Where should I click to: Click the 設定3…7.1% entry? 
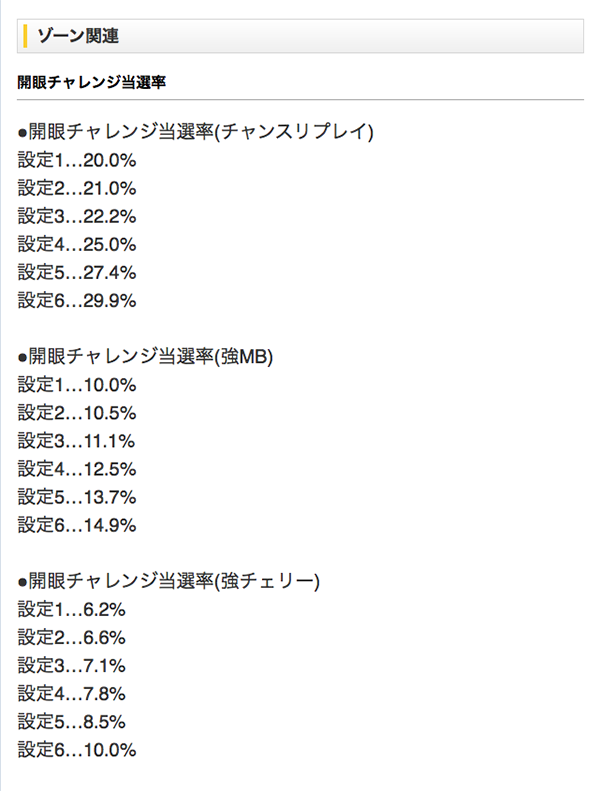[72, 665]
